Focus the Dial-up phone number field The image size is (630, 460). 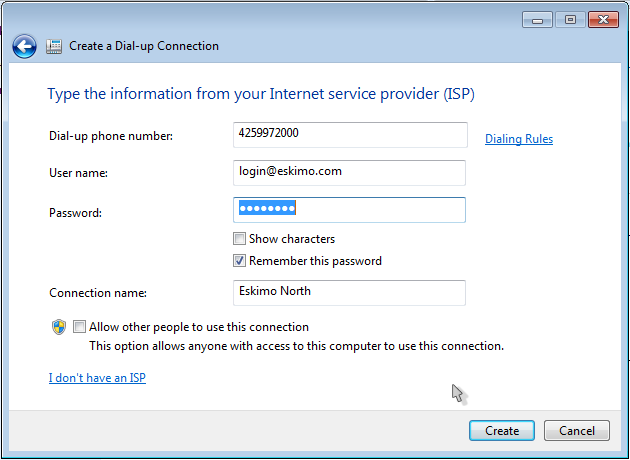click(350, 135)
